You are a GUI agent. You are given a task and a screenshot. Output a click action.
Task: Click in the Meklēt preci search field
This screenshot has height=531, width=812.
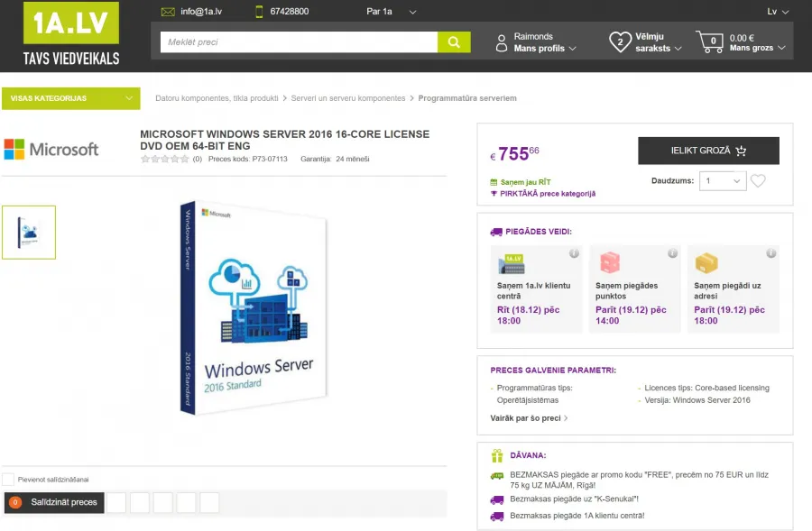click(x=299, y=41)
